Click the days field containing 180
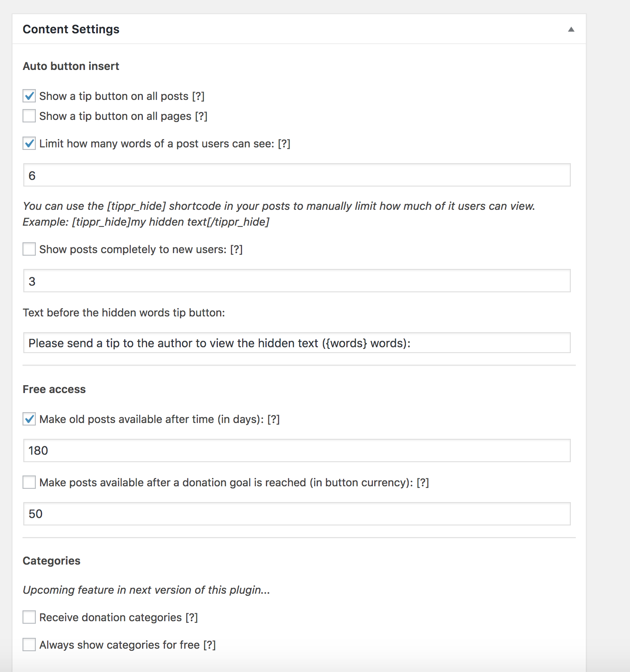The height and width of the screenshot is (672, 630). [x=297, y=450]
